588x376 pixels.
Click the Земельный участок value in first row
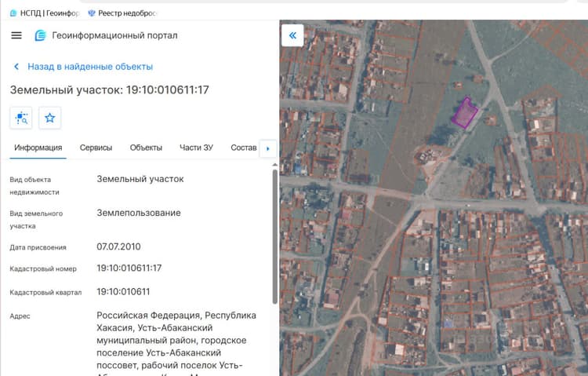pyautogui.click(x=140, y=179)
